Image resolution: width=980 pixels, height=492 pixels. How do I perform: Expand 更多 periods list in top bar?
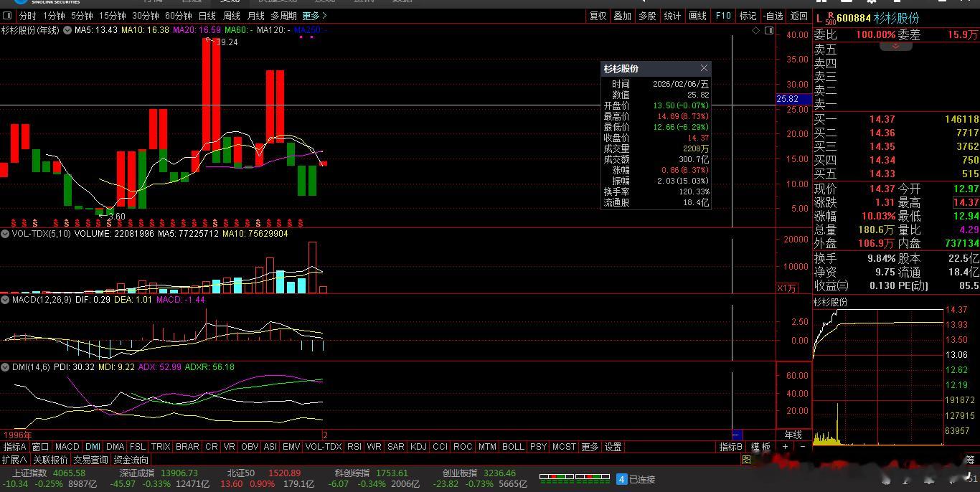[314, 16]
